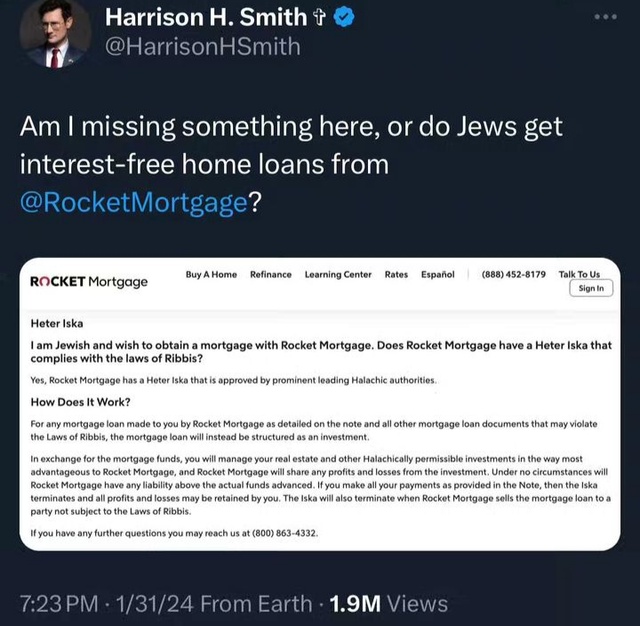Viewport: 640px width, 626px height.
Task: Click the Rates navigation item
Action: click(x=396, y=274)
